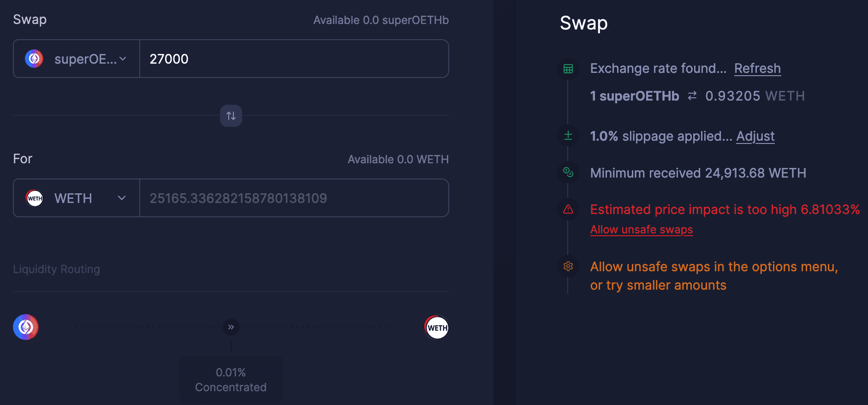The height and width of the screenshot is (405, 868).
Task: Click the WETH token logo in selector
Action: [x=35, y=198]
